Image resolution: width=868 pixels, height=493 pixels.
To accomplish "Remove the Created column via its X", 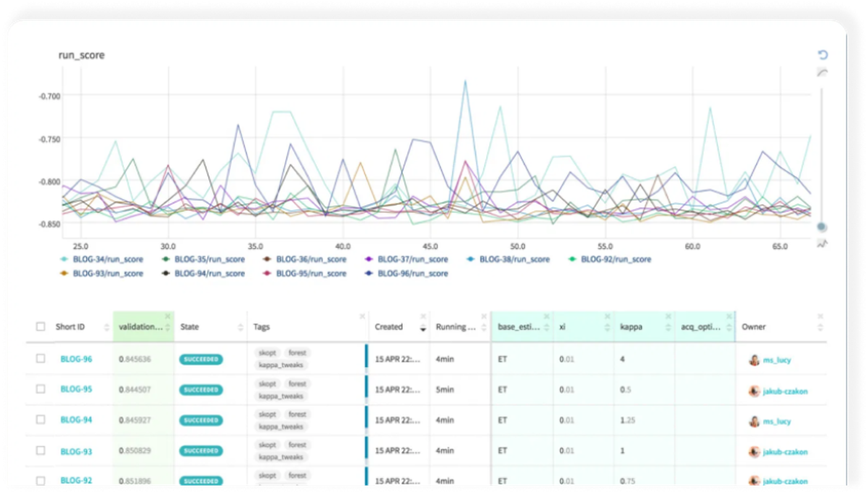I will pos(423,316).
